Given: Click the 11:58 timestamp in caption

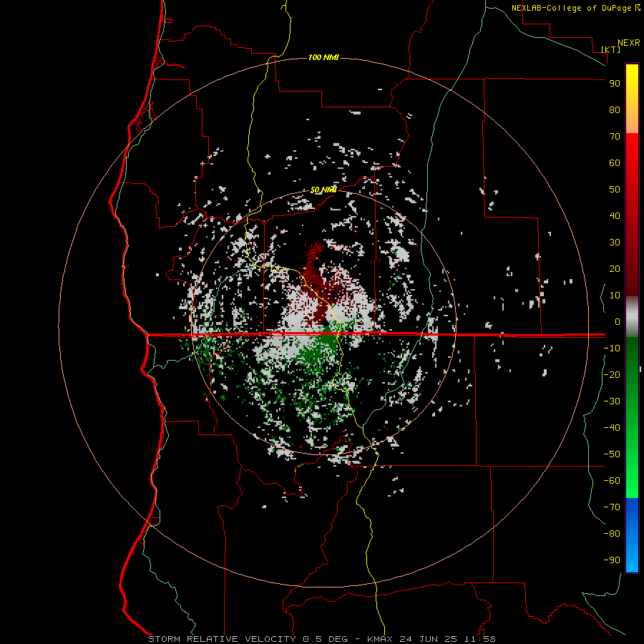Looking at the screenshot, I should coord(480,639).
